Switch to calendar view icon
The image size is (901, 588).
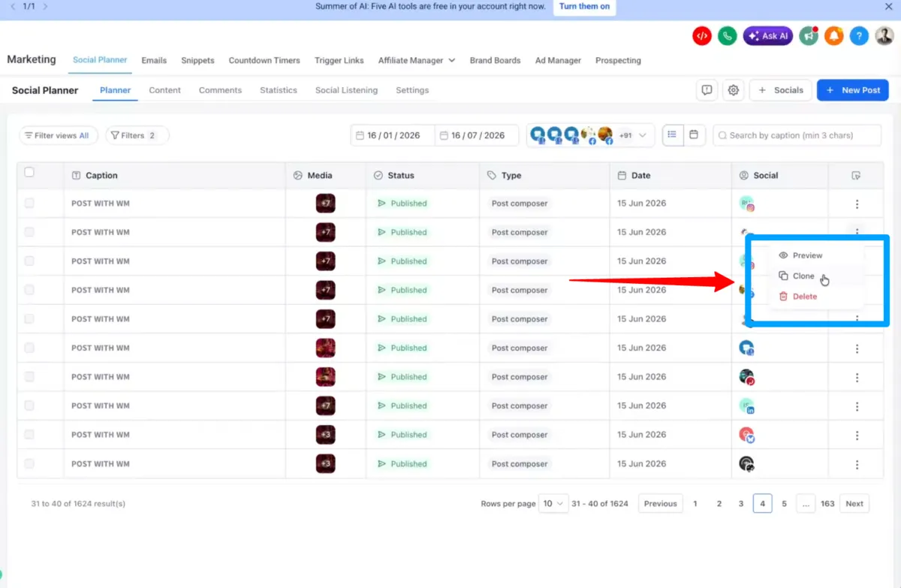[694, 135]
